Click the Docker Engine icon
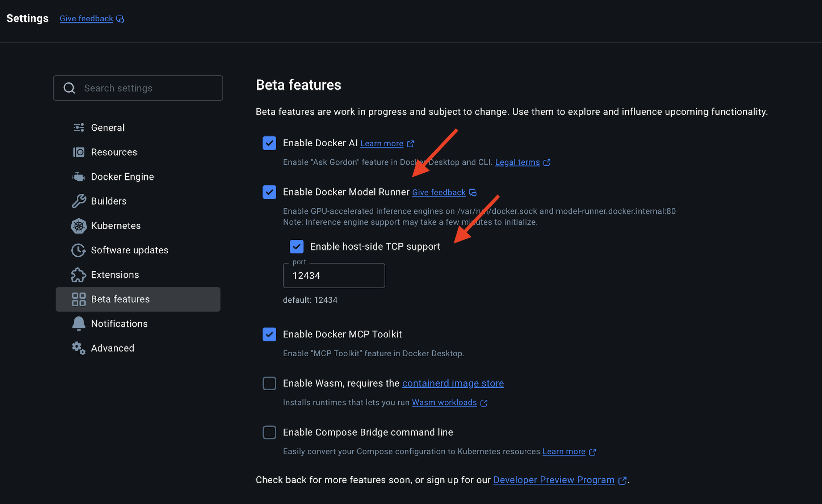This screenshot has height=504, width=822. (x=79, y=177)
